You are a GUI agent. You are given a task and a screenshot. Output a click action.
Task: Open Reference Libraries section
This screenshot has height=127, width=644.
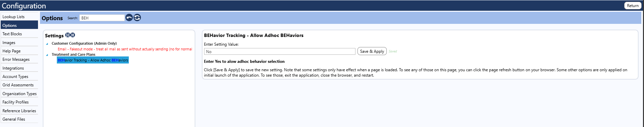point(20,111)
